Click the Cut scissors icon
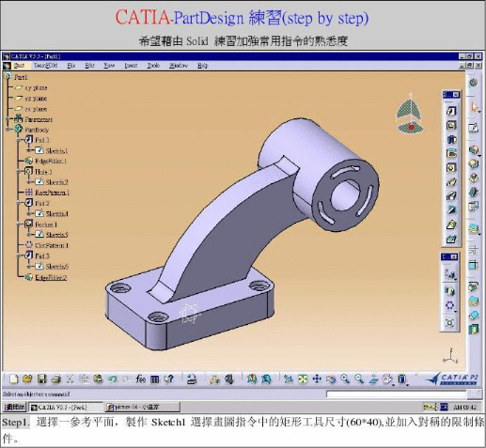Screen dimensions: 486x448 [x=70, y=379]
